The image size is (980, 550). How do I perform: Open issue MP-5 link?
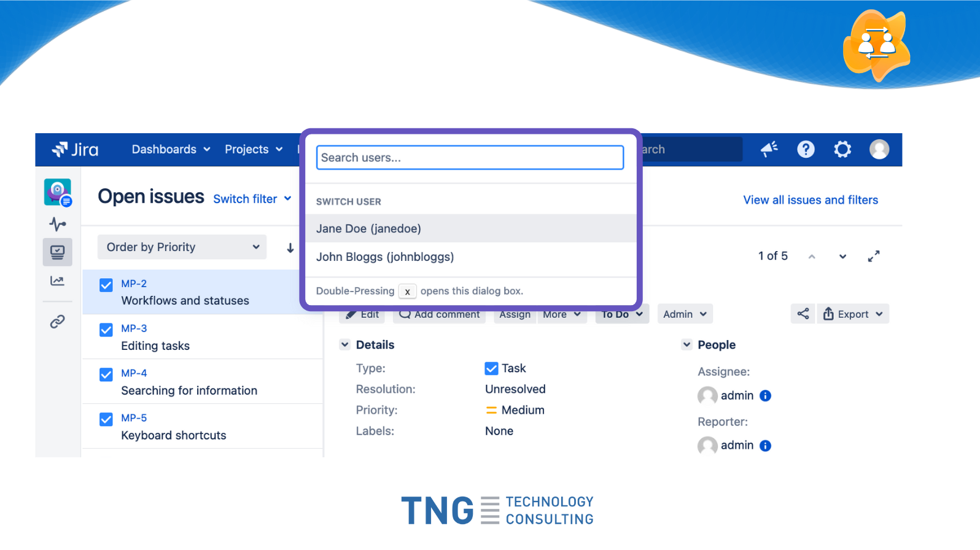[x=134, y=418]
